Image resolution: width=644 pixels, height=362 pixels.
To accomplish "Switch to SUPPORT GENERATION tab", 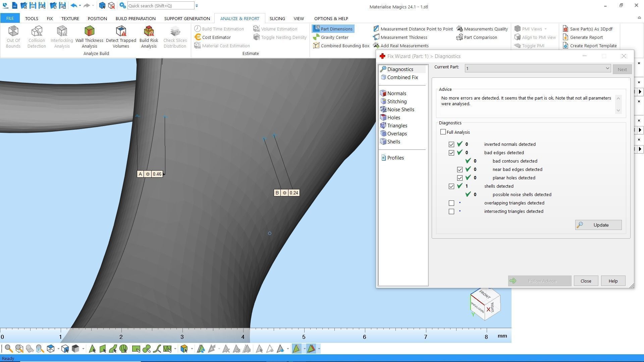I will coord(187,18).
